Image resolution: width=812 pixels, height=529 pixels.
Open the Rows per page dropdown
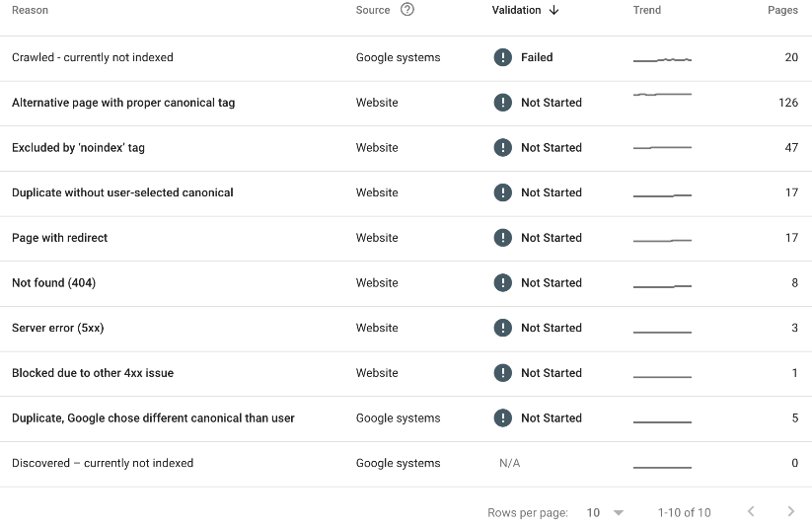(x=605, y=512)
